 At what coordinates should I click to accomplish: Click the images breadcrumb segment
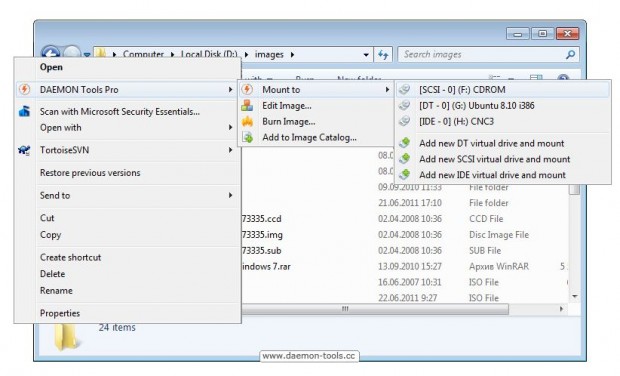coord(269,55)
